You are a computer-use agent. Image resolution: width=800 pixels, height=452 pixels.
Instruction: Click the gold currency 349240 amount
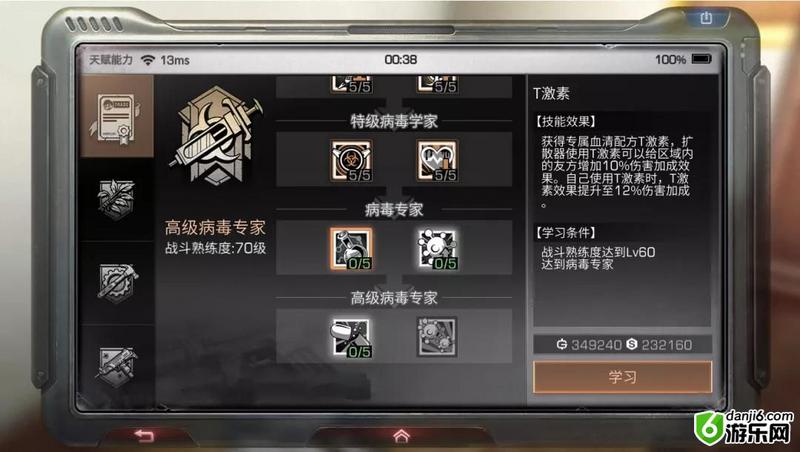tap(589, 345)
